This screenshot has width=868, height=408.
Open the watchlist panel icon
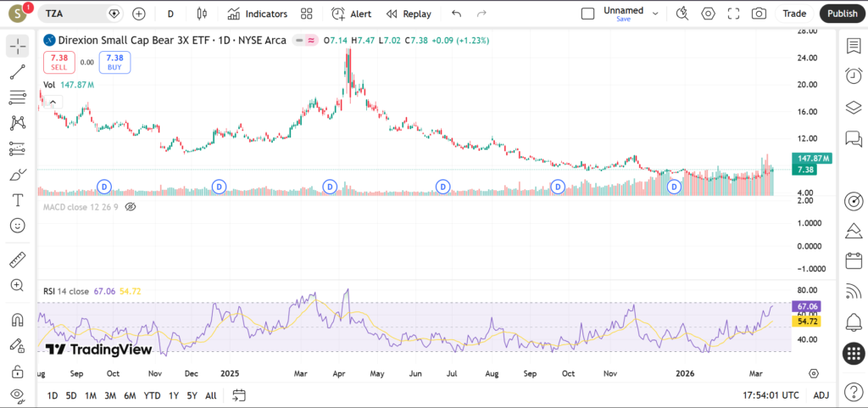pos(854,45)
